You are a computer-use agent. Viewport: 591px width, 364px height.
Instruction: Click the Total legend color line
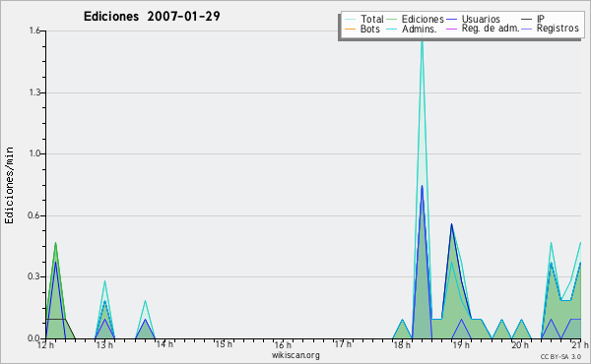point(350,20)
